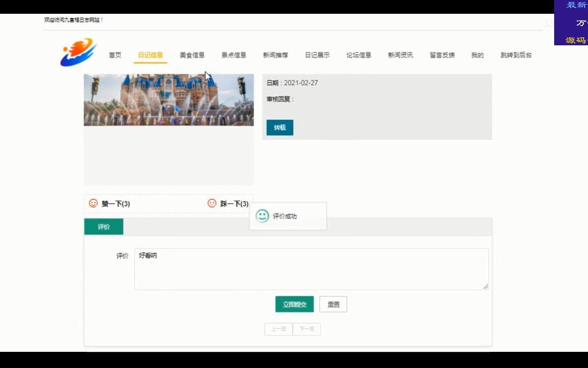Go to 美食信息 in the menu
Image resolution: width=588 pixels, height=368 pixels.
(192, 55)
